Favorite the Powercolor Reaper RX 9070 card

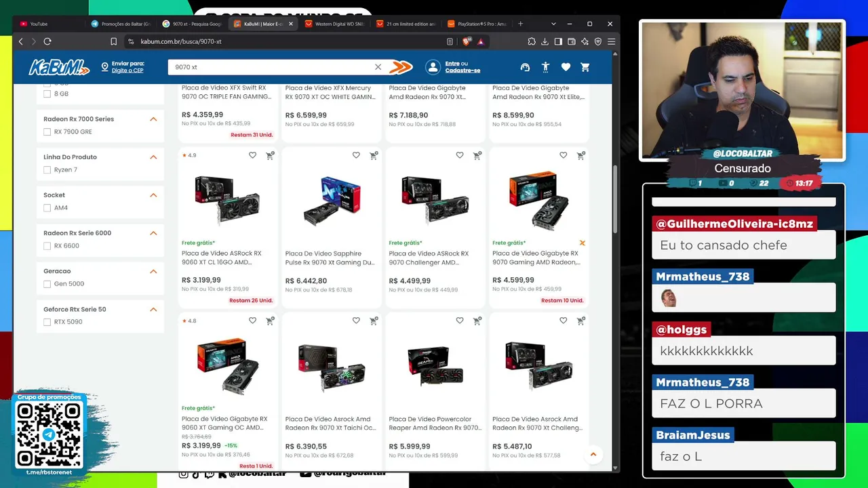coord(460,321)
